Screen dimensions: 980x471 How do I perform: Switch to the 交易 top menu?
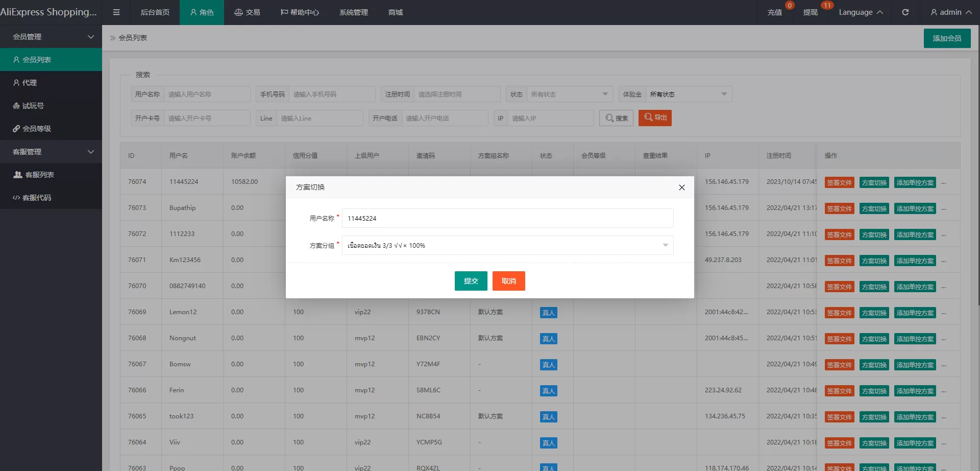247,12
